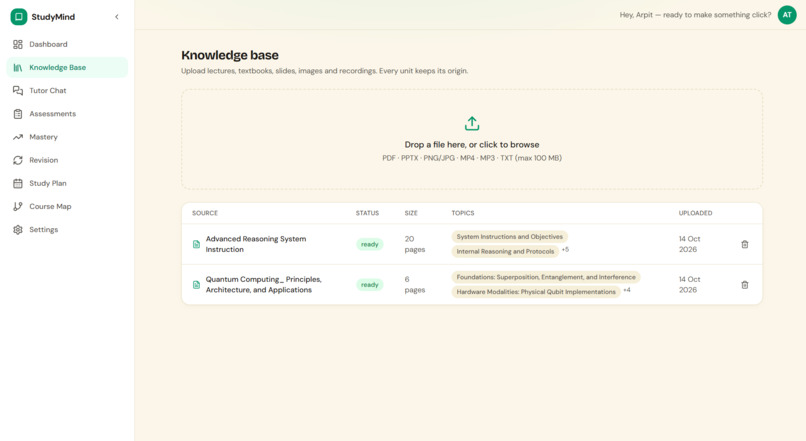
Task: Expand the +4 more topics indicator
Action: pyautogui.click(x=627, y=290)
